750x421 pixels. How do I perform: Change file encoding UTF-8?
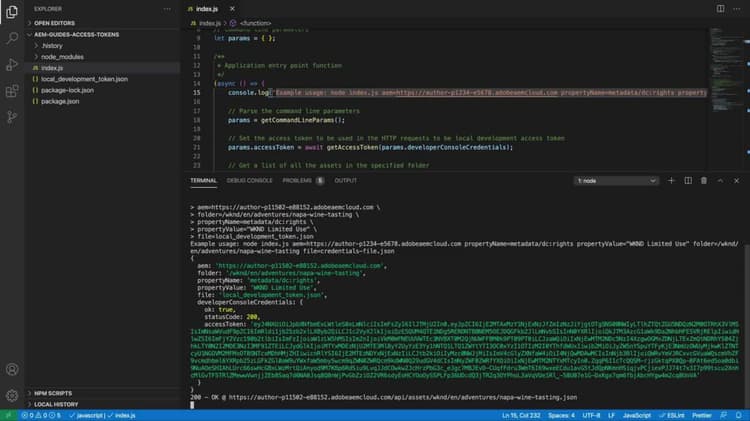coord(591,415)
